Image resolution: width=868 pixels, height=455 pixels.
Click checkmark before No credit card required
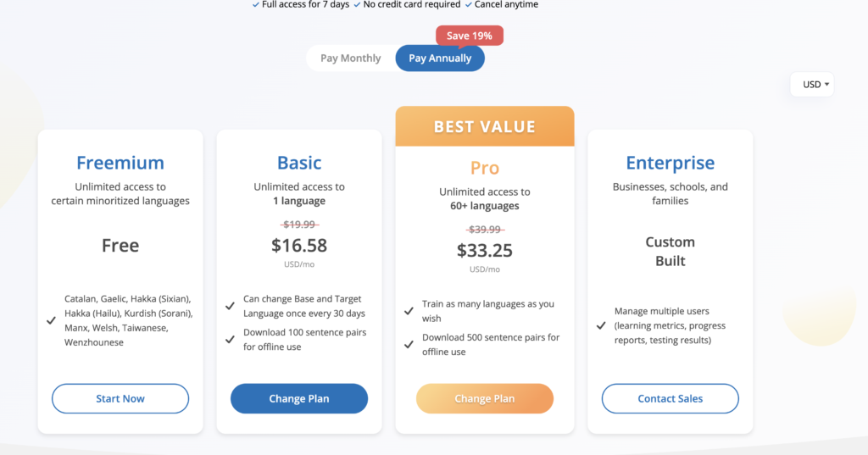357,4
